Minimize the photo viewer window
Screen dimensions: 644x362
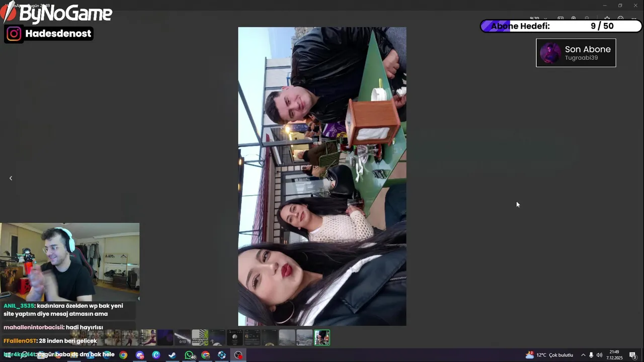tap(605, 6)
